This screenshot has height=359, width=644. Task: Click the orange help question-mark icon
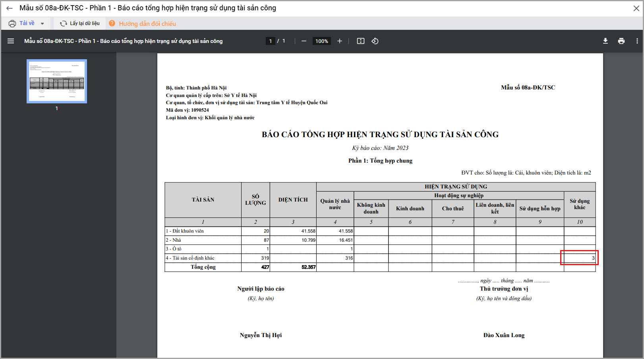[112, 23]
